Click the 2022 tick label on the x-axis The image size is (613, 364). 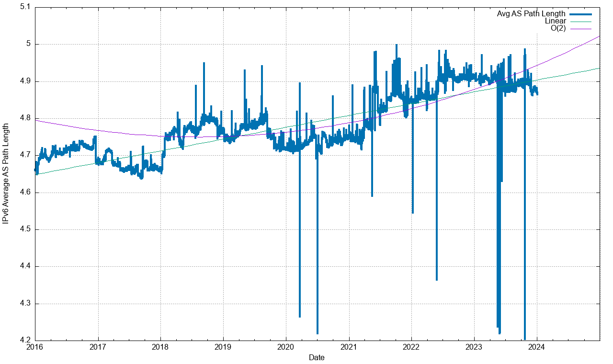(411, 347)
